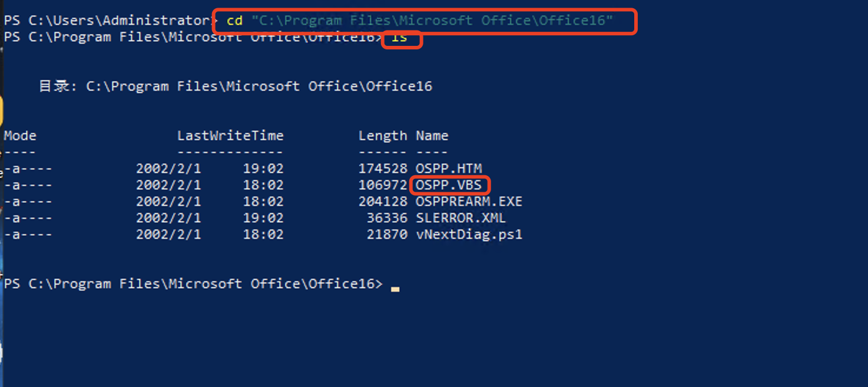This screenshot has width=868, height=387.
Task: Click the 106972 file size value
Action: (x=383, y=185)
